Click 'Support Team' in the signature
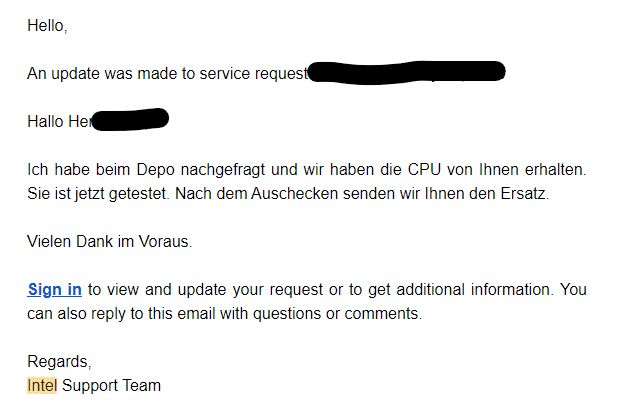This screenshot has height=420, width=621. [x=111, y=386]
